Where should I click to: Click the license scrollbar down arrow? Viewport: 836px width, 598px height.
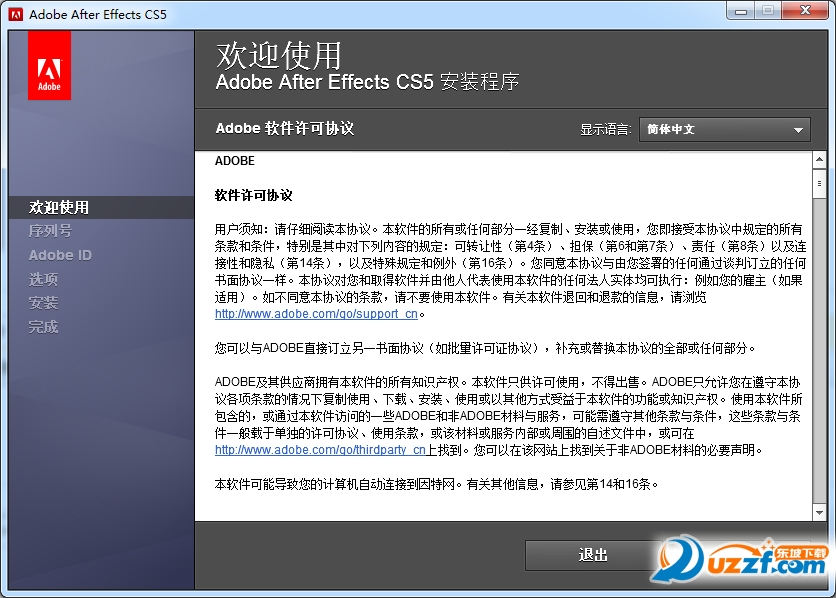coord(819,513)
